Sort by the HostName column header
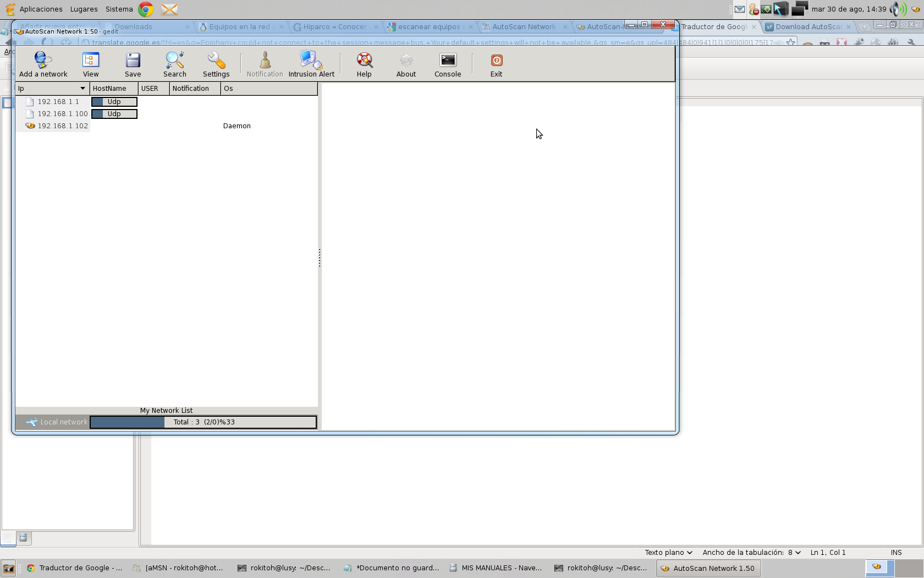The image size is (924, 578). [114, 89]
